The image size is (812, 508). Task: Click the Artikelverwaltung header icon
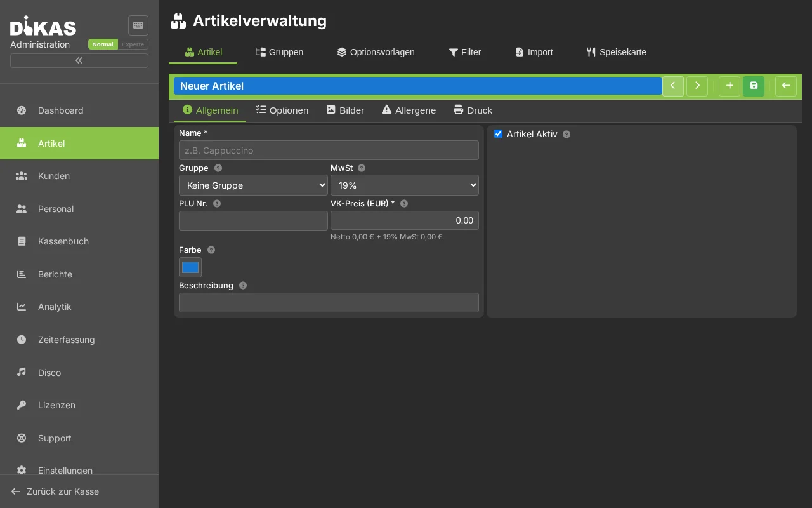click(x=178, y=21)
